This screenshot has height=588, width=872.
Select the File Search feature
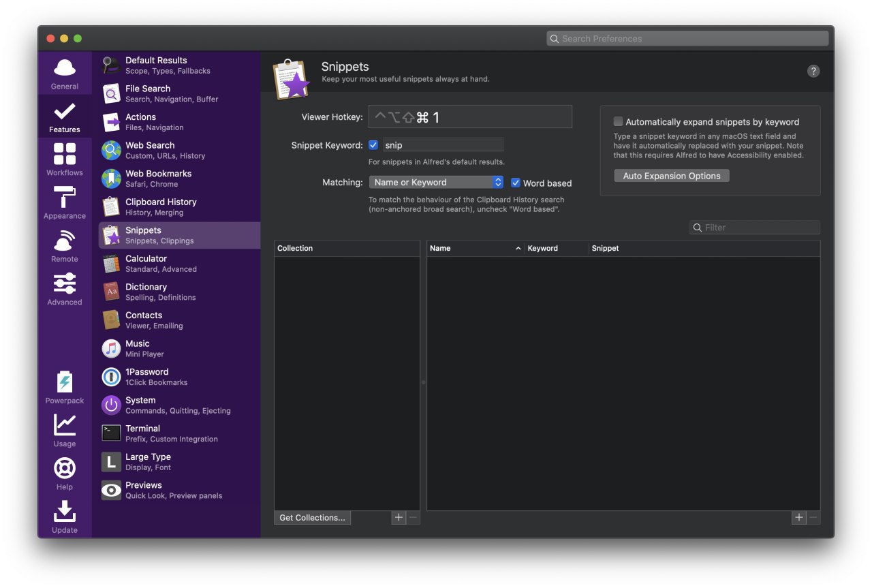179,93
